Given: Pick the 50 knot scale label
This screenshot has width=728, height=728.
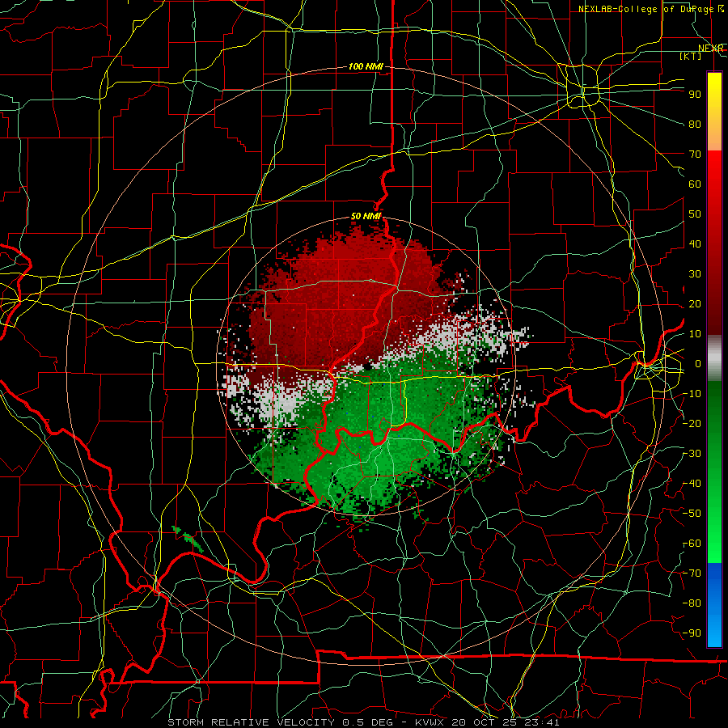Looking at the screenshot, I should pos(695,214).
